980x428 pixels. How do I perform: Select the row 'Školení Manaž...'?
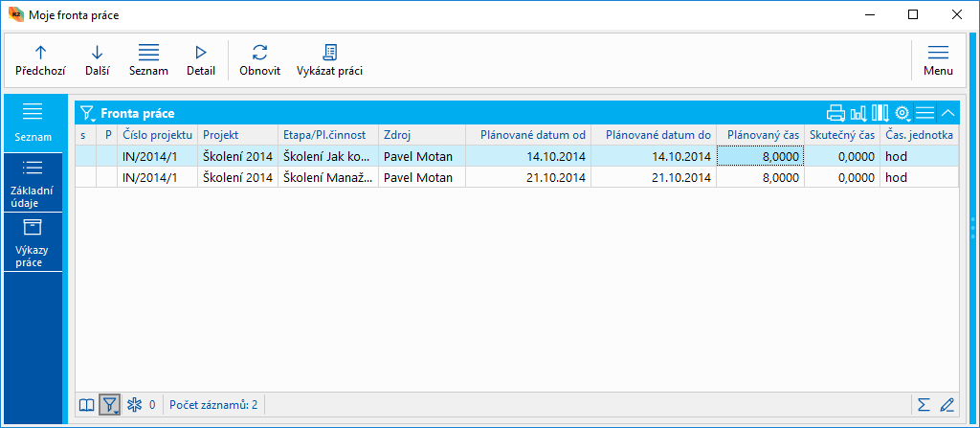coord(517,177)
